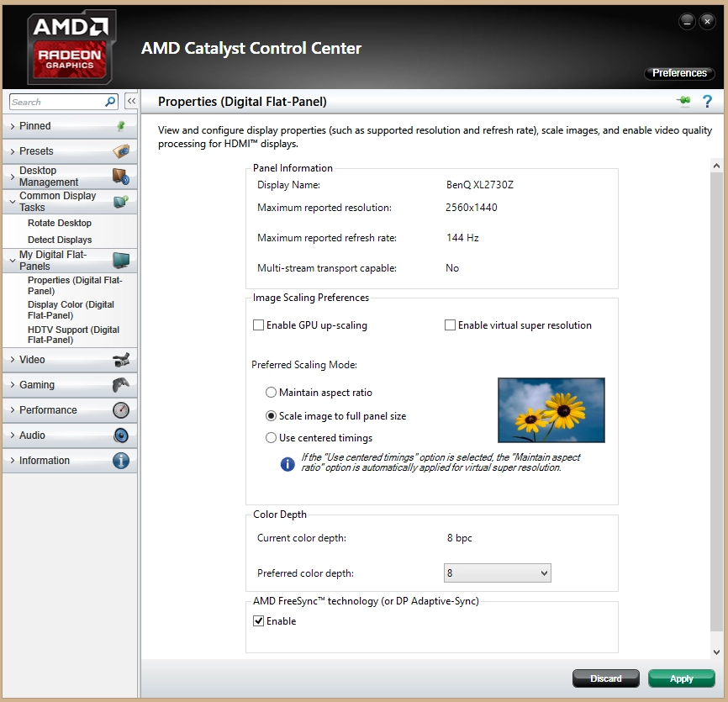Select Maintain aspect ratio radio button
The height and width of the screenshot is (702, 728).
tap(271, 393)
